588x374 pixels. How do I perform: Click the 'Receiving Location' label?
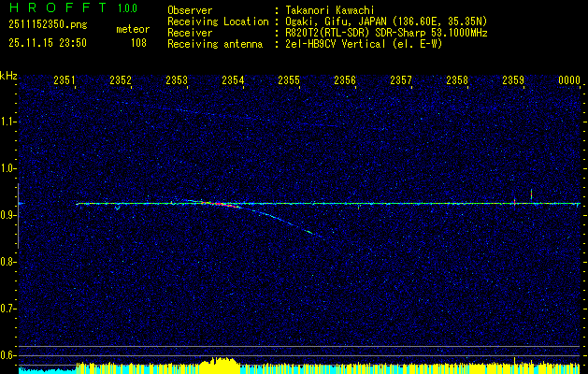point(218,22)
